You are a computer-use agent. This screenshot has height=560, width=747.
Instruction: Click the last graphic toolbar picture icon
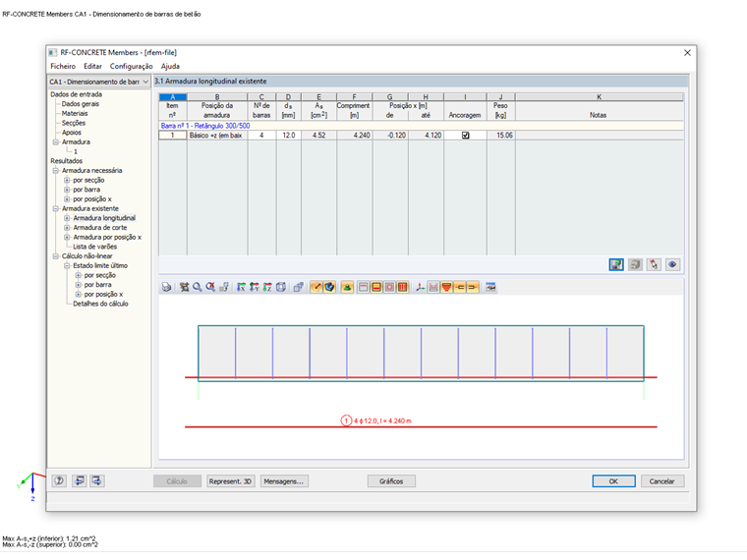[490, 287]
